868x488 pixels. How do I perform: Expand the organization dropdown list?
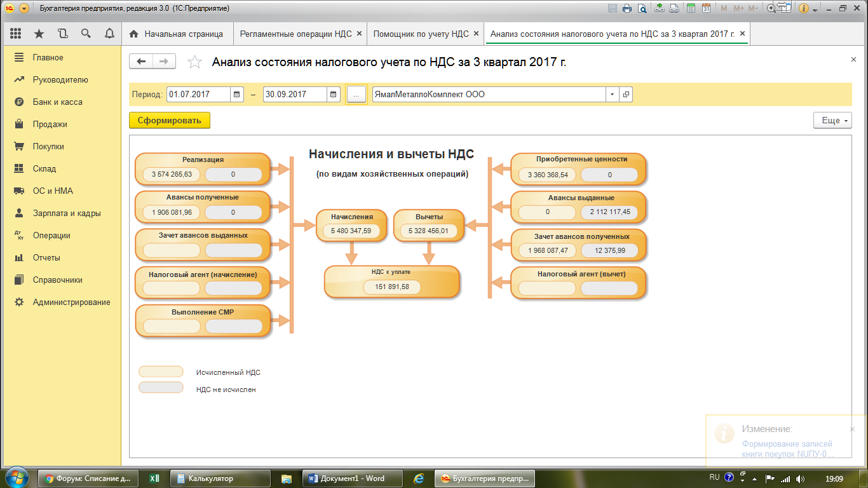point(612,95)
